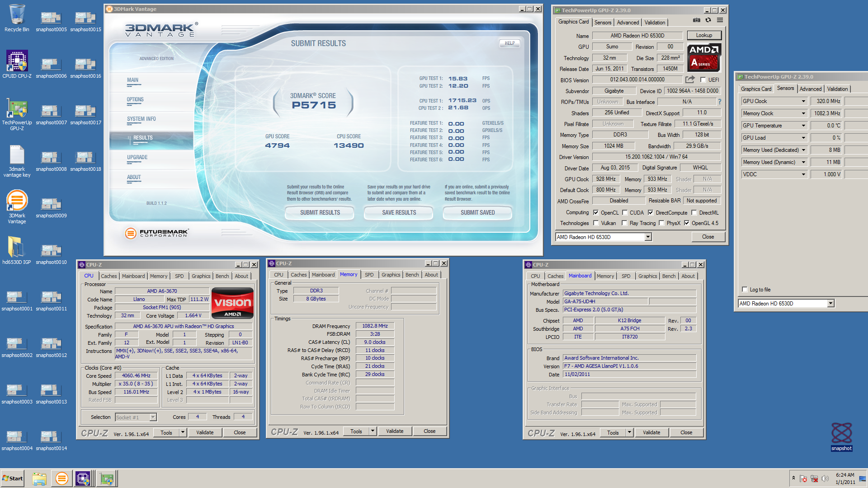Image resolution: width=868 pixels, height=488 pixels.
Task: Expand GPU Clock sensor dropdown
Action: point(803,101)
